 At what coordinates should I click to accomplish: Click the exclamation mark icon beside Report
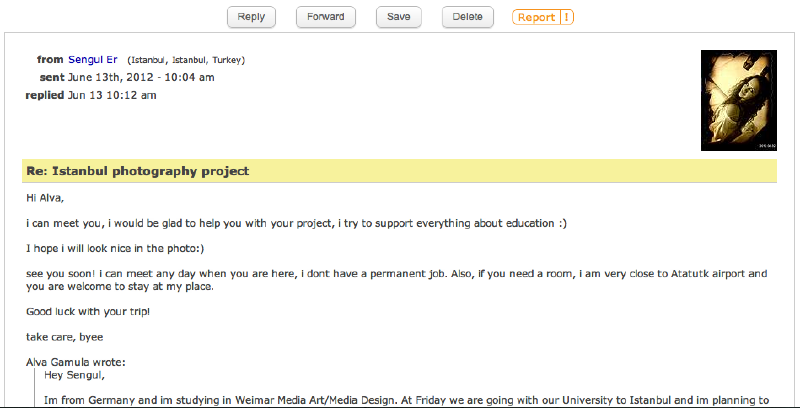coord(567,17)
